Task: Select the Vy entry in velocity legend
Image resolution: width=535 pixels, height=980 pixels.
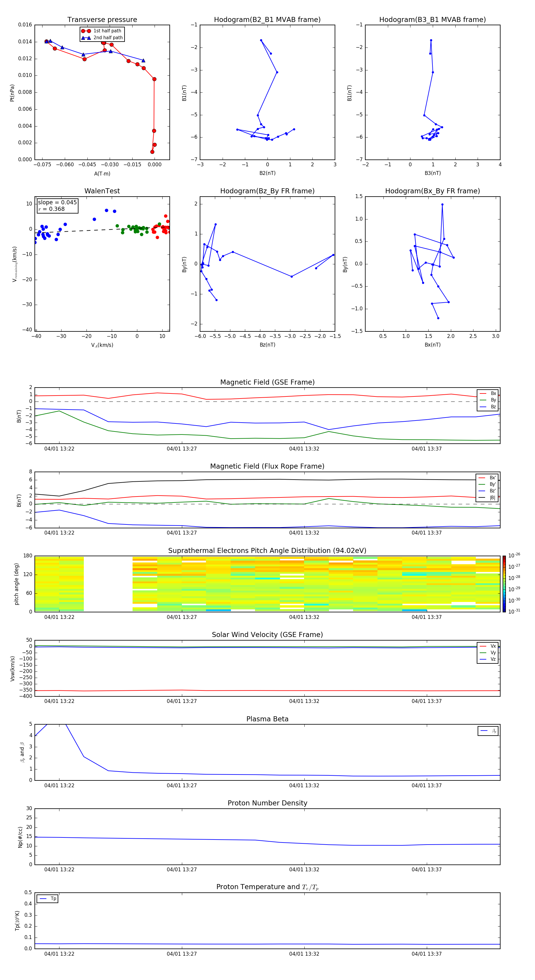Action: 488,652
